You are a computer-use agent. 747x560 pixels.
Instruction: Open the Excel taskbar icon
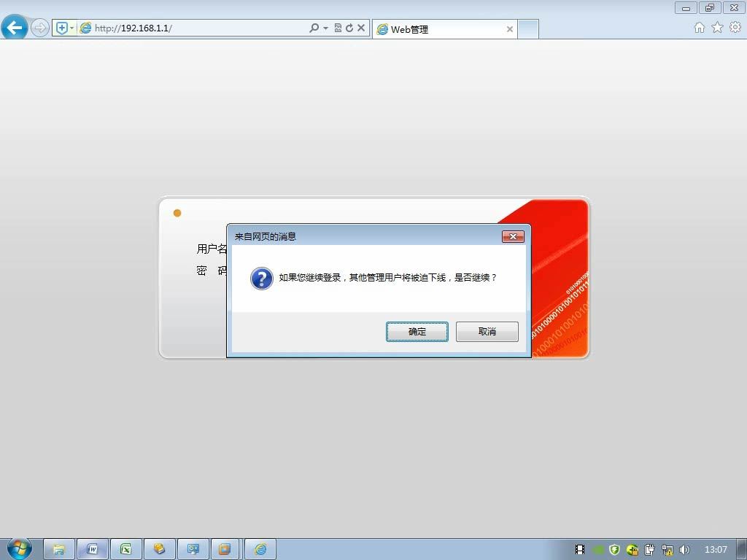(125, 550)
